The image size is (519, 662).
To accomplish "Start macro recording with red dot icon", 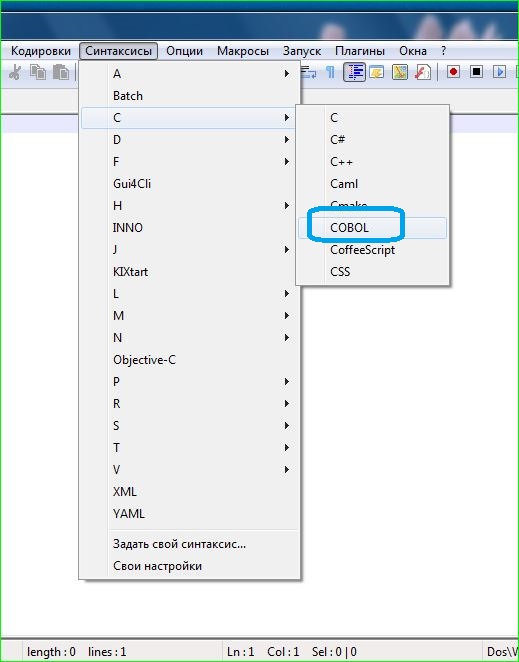I will point(454,72).
